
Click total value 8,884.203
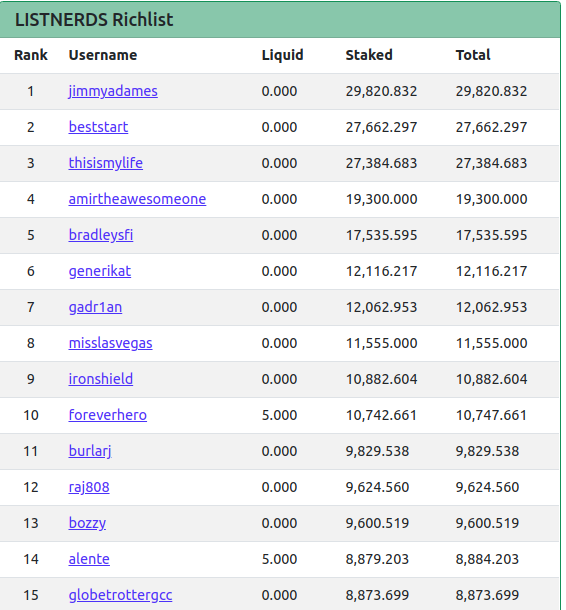click(487, 559)
